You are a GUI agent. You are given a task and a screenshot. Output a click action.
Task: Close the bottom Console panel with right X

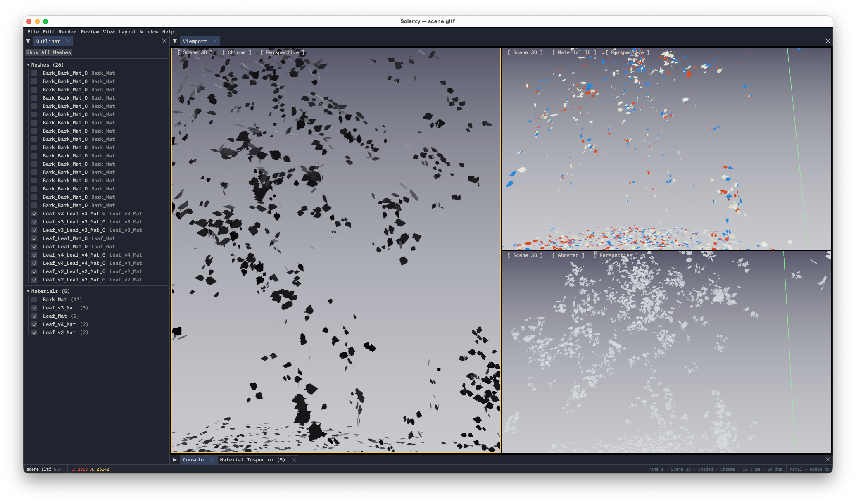827,459
